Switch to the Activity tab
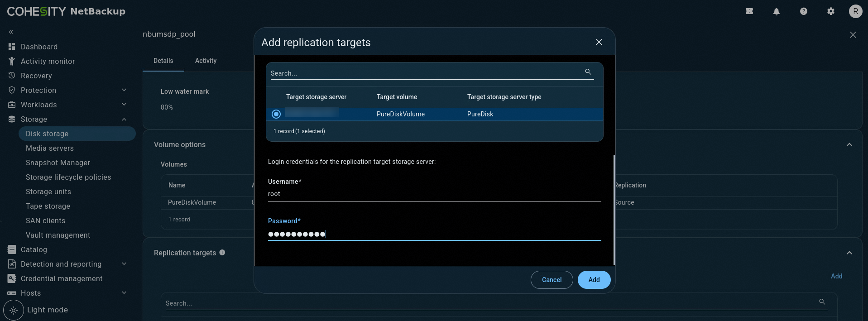 point(206,61)
